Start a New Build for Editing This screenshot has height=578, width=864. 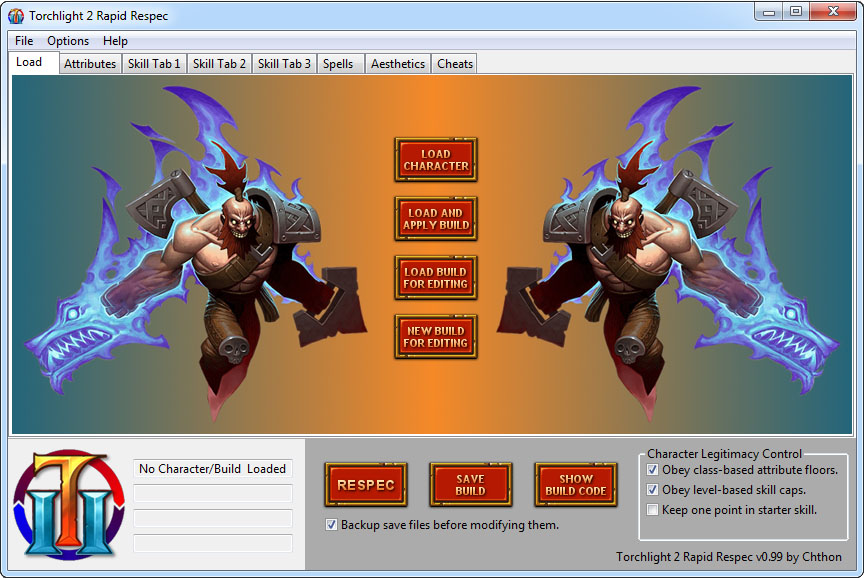click(x=435, y=337)
